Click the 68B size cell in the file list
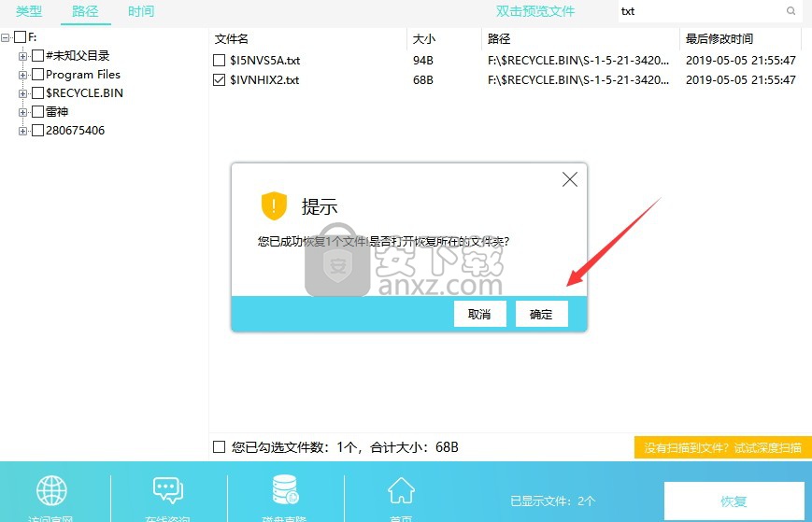 pyautogui.click(x=423, y=80)
